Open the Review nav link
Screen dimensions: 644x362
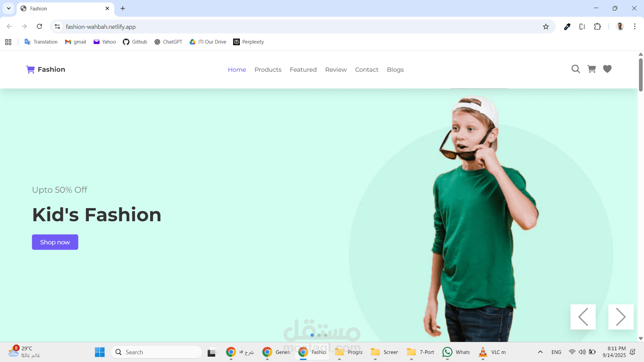coord(336,70)
